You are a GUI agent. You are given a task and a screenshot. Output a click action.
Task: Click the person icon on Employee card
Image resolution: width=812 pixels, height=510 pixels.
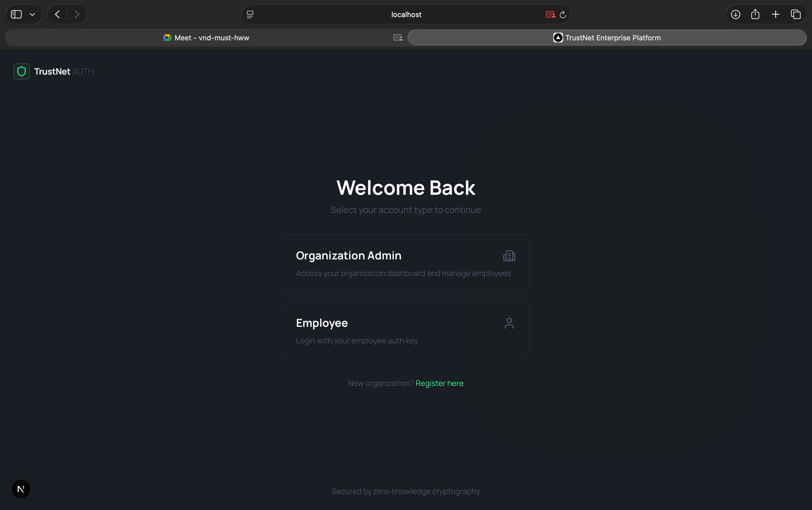(x=509, y=323)
